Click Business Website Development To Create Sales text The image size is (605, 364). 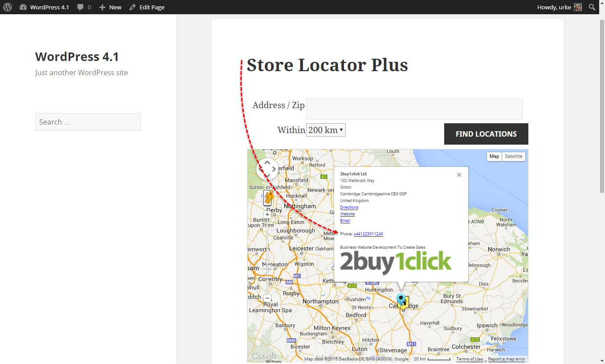[383, 247]
